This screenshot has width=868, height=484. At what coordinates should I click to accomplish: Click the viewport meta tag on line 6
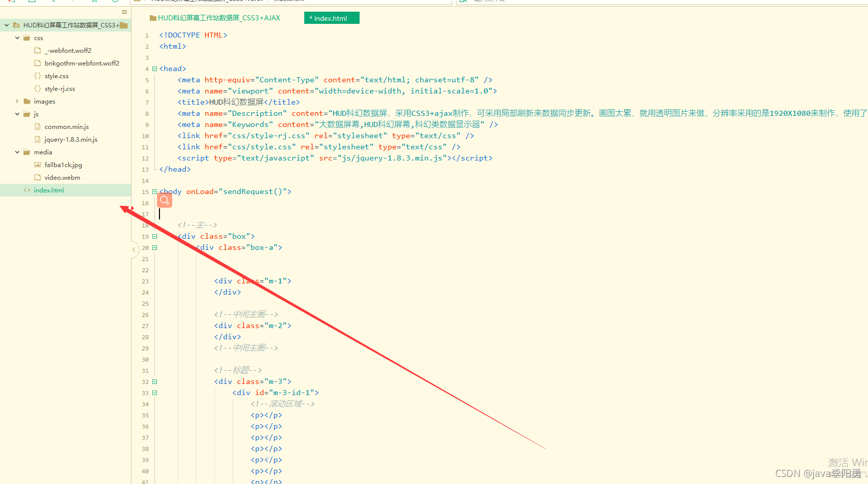[337, 91]
